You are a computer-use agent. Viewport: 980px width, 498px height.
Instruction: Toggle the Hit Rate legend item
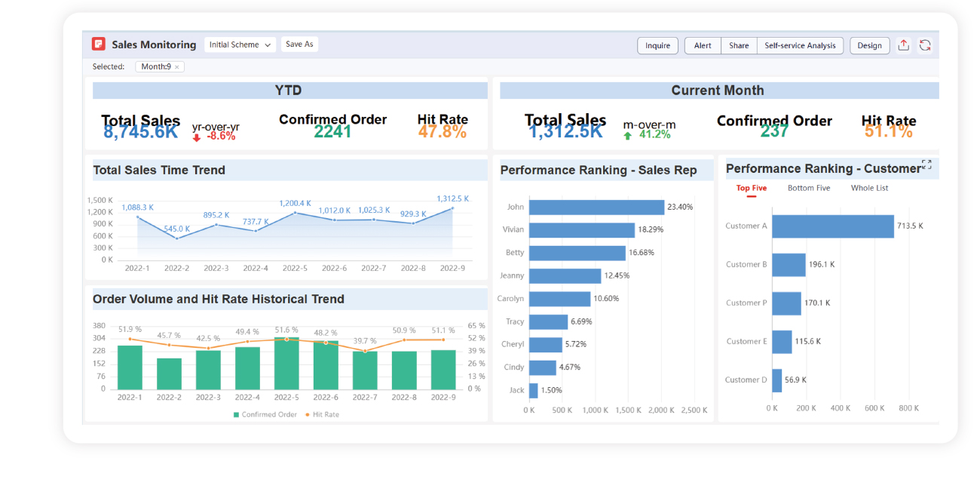(x=322, y=414)
